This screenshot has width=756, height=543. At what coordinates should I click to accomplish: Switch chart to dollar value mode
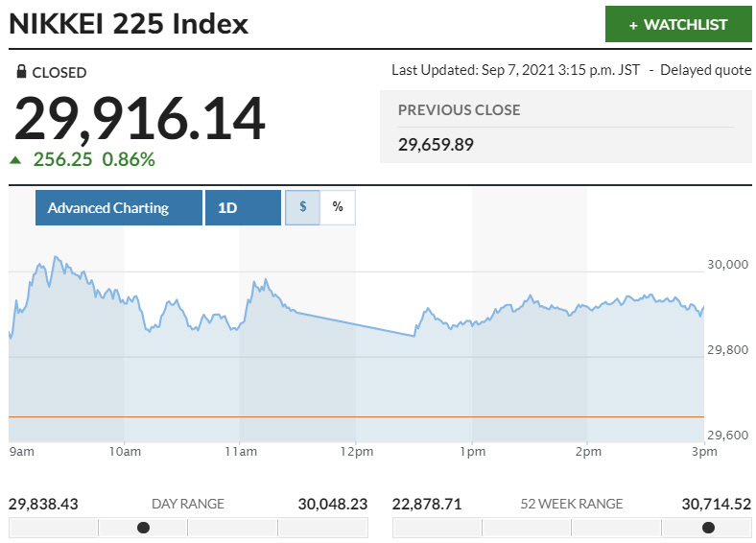coord(302,207)
